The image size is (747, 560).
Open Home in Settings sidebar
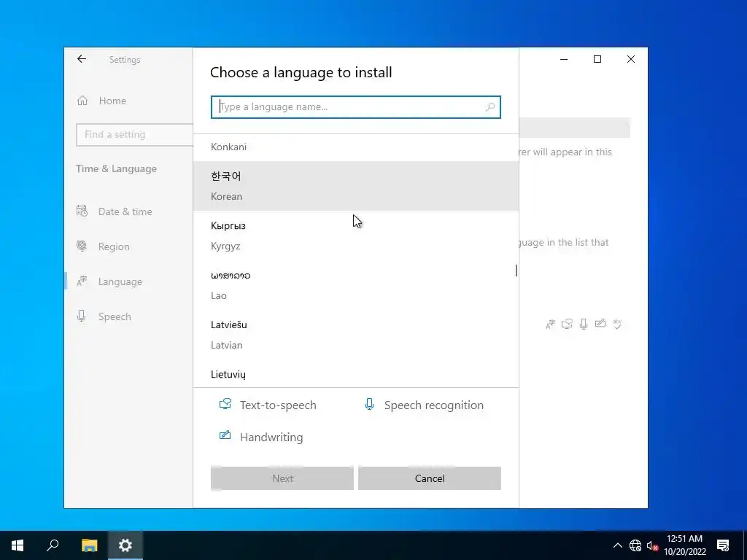(112, 101)
